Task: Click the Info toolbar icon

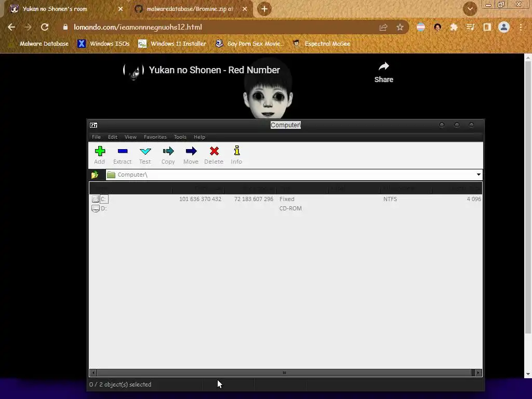Action: [x=237, y=151]
